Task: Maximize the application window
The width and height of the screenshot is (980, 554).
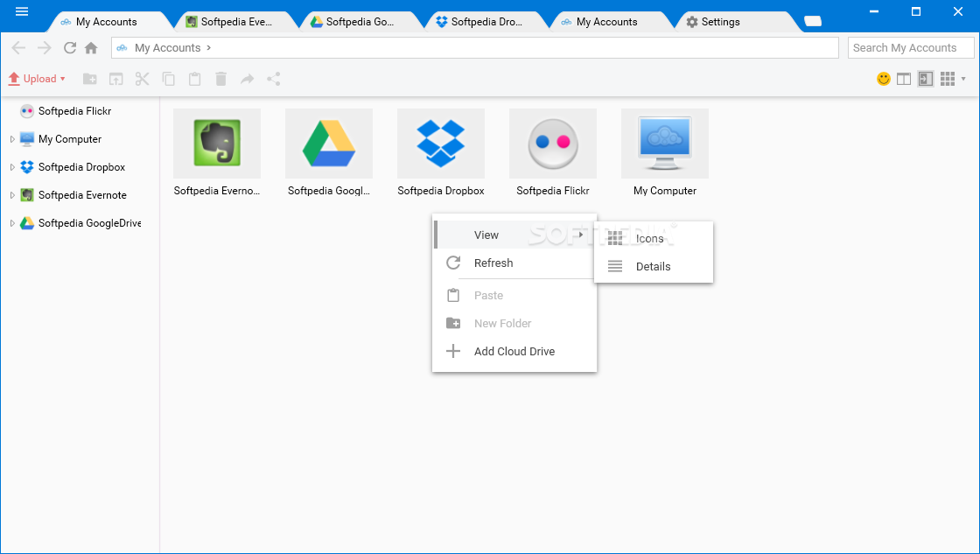Action: pyautogui.click(x=915, y=11)
